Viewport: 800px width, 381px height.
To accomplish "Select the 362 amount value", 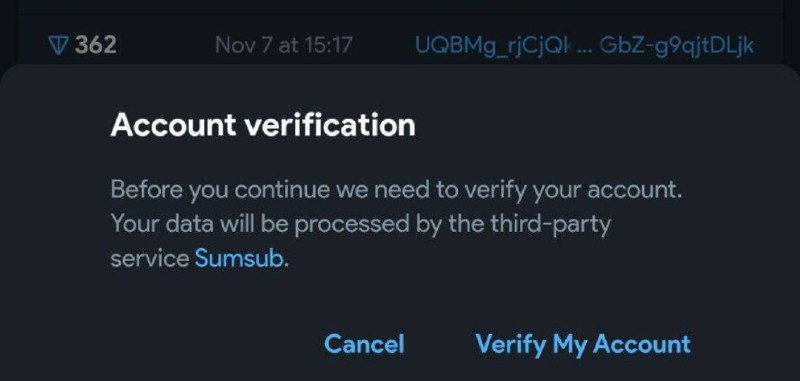I will (96, 45).
